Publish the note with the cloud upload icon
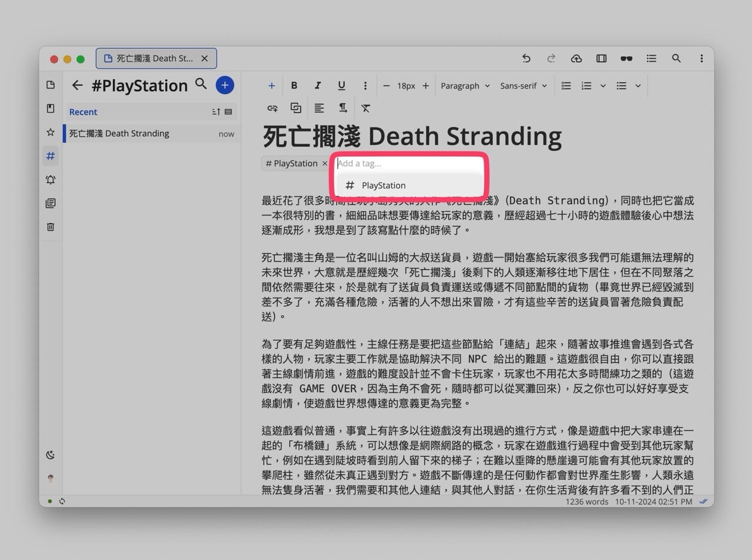This screenshot has height=560, width=752. (x=576, y=58)
